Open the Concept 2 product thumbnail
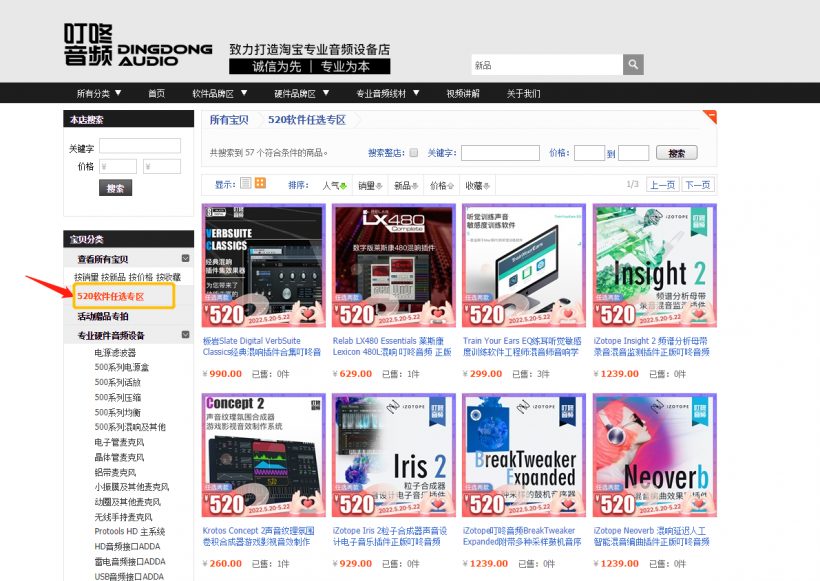820x581 pixels. [264, 455]
